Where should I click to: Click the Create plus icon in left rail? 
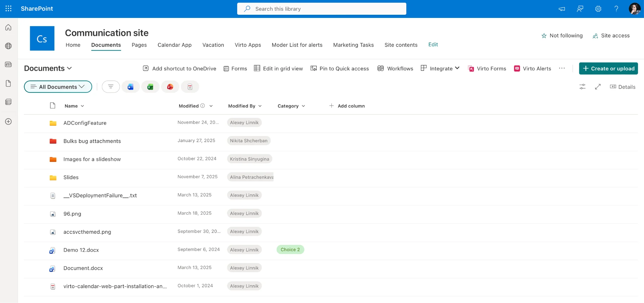point(8,122)
